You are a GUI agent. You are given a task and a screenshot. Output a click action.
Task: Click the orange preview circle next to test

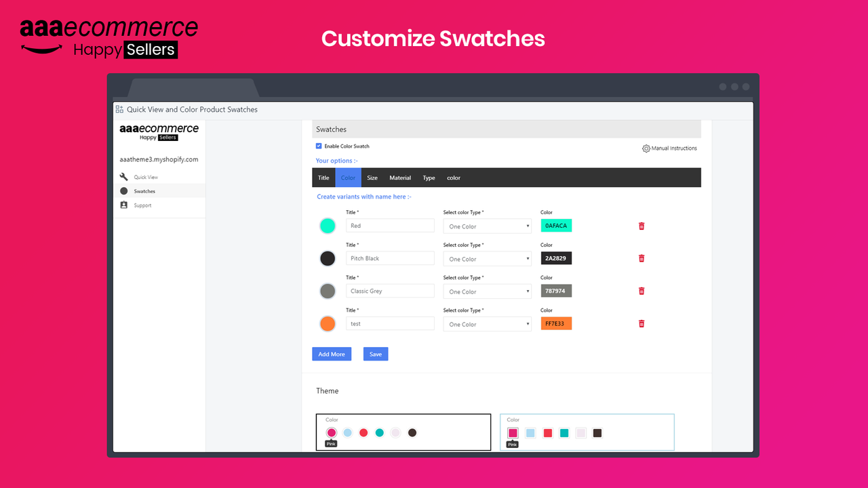(328, 323)
